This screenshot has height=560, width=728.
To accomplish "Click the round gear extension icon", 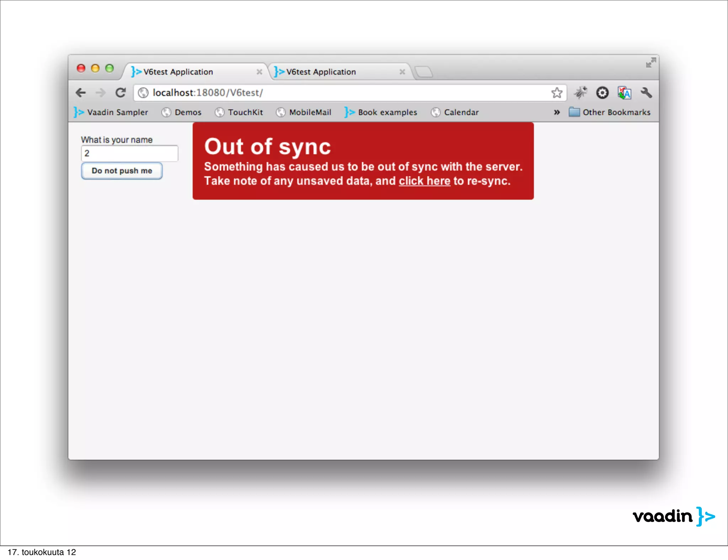I will click(x=602, y=93).
